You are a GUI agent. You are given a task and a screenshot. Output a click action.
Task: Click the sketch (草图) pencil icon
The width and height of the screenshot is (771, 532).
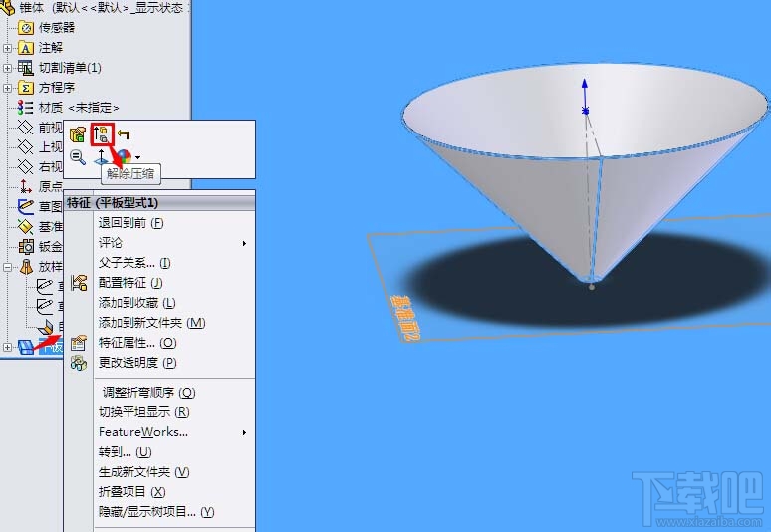[26, 206]
